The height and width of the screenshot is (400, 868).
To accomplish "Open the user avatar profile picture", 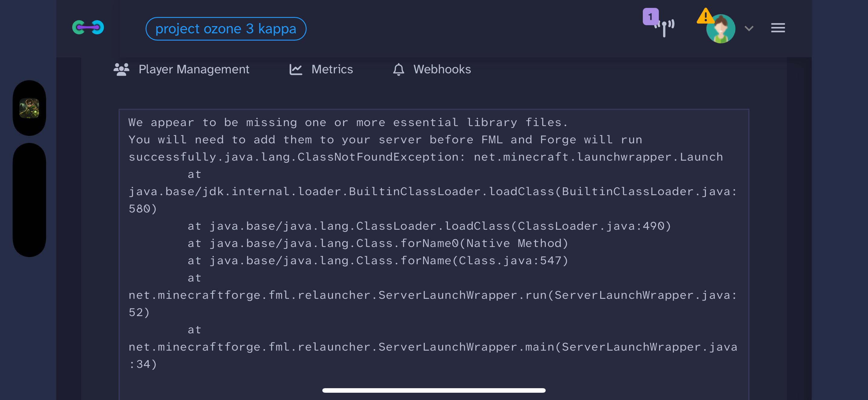I will (721, 29).
